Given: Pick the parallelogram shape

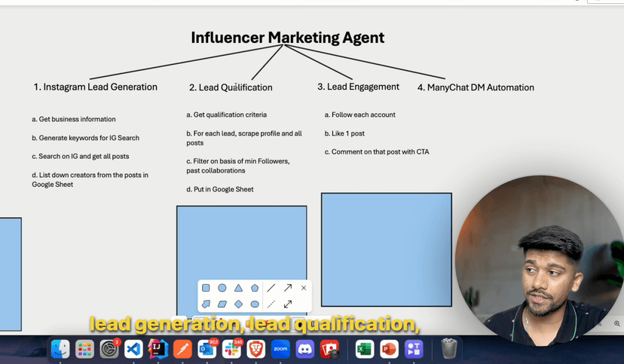Looking at the screenshot, I should [222, 304].
